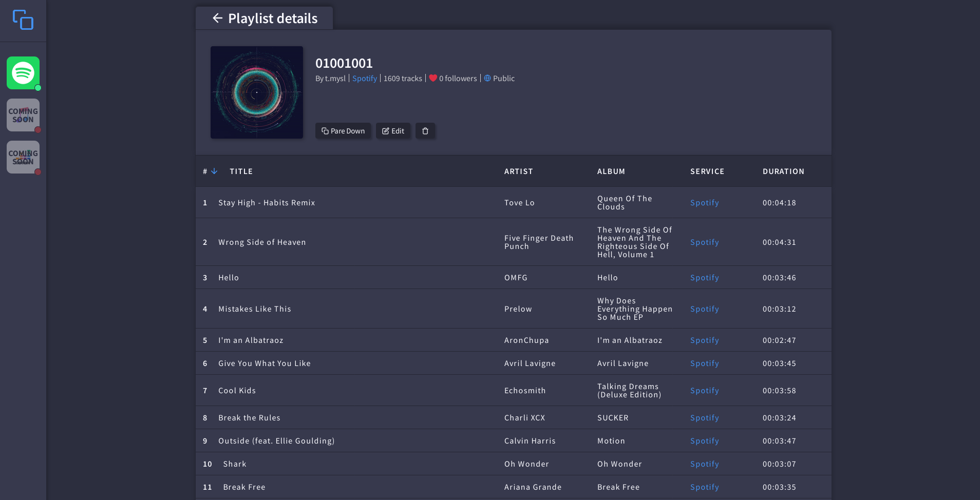The width and height of the screenshot is (980, 500).
Task: Click album Queen Of The Clouds
Action: (x=625, y=203)
